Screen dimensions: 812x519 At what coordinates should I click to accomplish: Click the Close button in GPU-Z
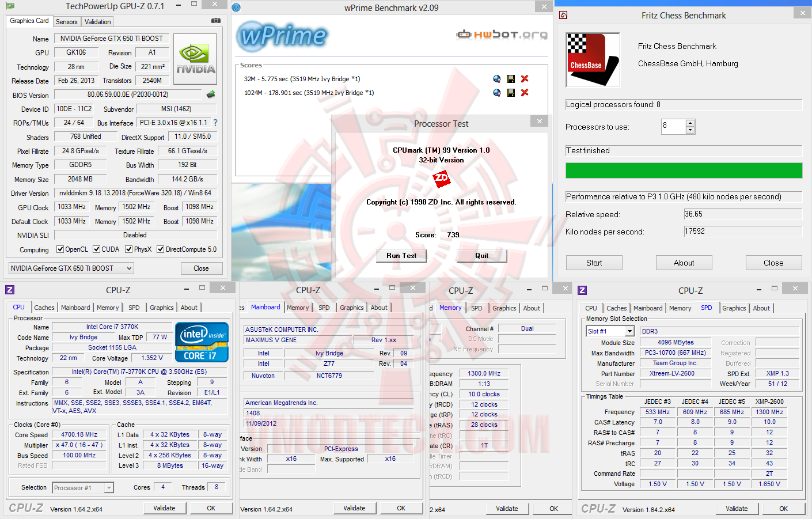201,268
